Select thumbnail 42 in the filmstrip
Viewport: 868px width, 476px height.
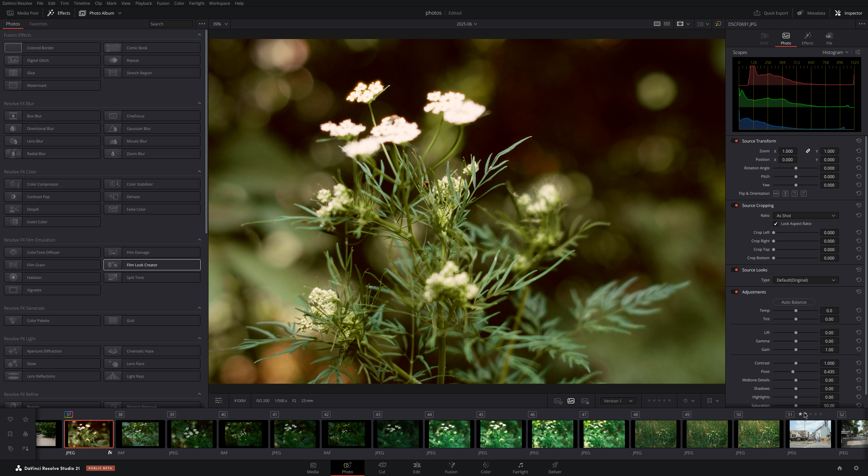pos(346,434)
